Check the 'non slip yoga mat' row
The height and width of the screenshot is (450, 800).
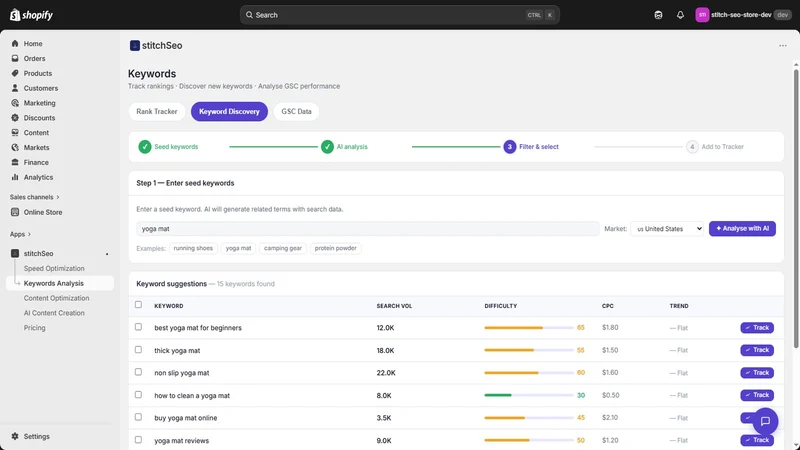pyautogui.click(x=138, y=372)
